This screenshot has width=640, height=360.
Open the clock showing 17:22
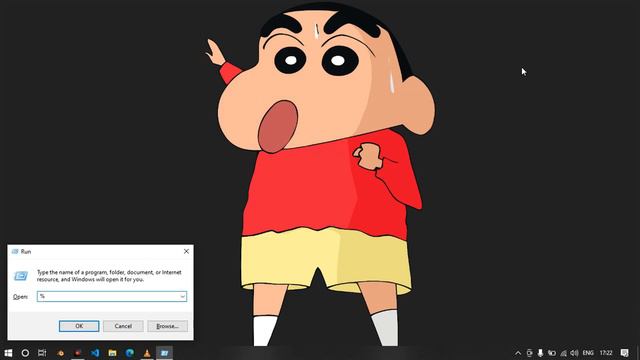(x=606, y=353)
